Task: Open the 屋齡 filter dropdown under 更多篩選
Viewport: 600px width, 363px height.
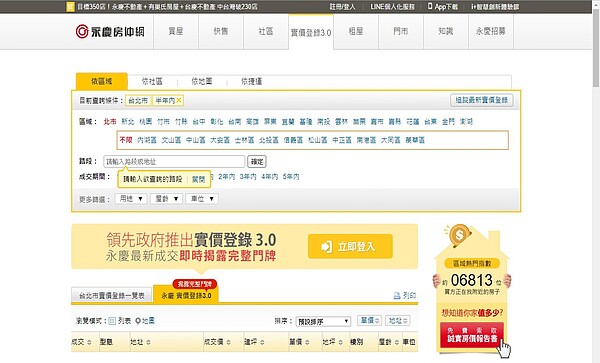Action: [x=166, y=199]
